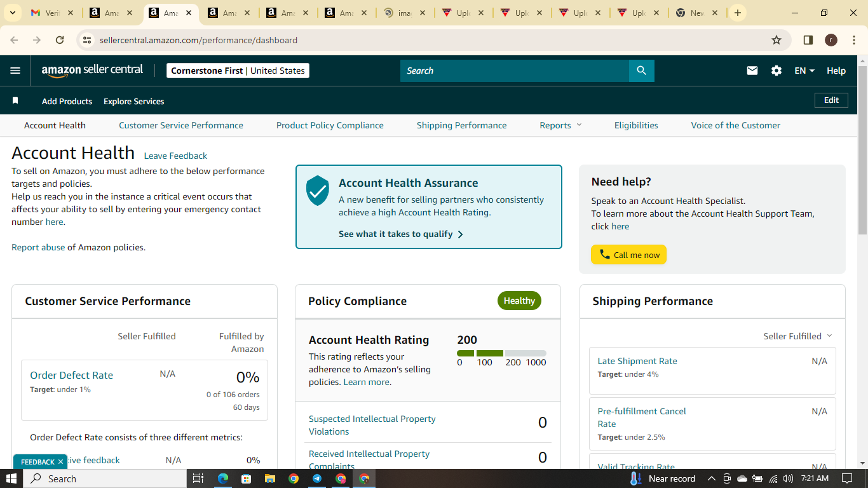This screenshot has height=488, width=868.
Task: Reload the page in browser
Action: click(x=60, y=40)
